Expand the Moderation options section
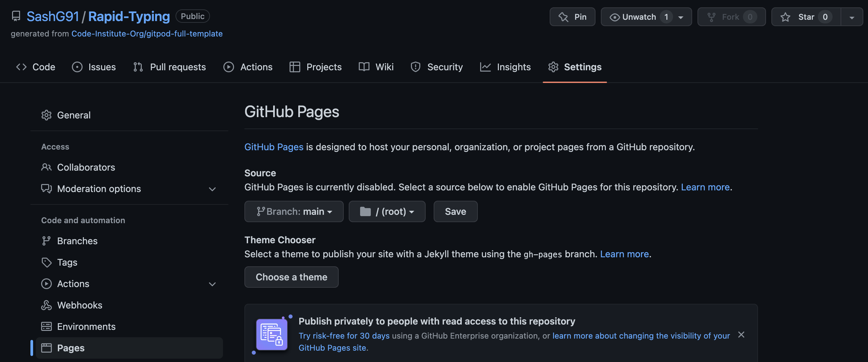The width and height of the screenshot is (868, 362). point(212,189)
